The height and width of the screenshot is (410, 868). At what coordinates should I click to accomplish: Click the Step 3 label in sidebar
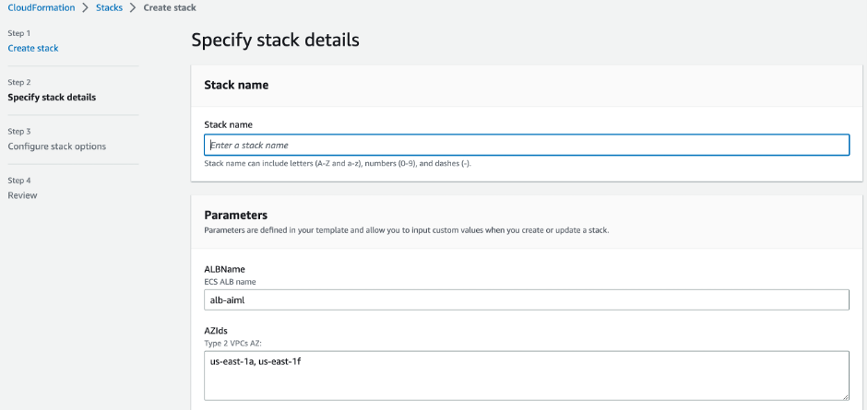tap(19, 132)
